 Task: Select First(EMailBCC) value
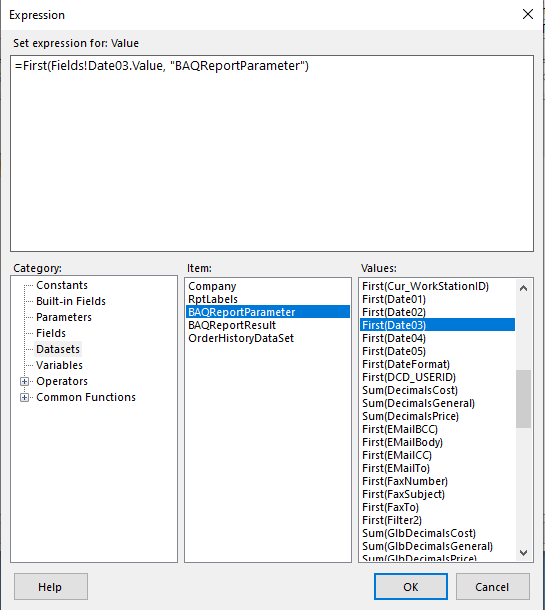pyautogui.click(x=437, y=429)
